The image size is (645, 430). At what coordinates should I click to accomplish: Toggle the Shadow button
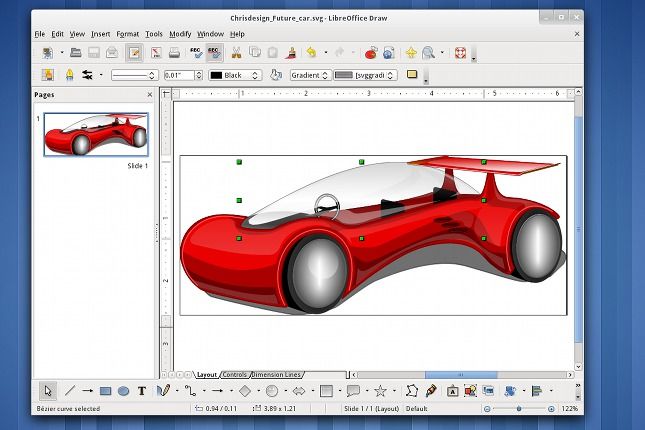click(412, 75)
